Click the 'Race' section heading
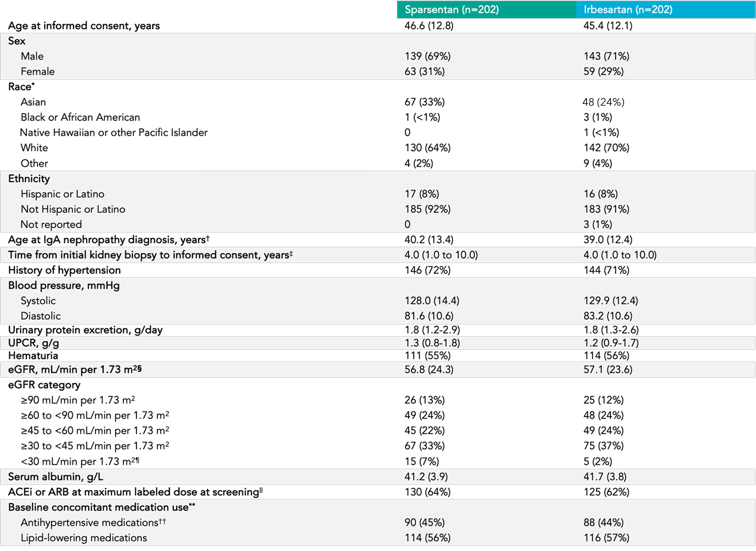Image resolution: width=756 pixels, height=551 pixels. (21, 87)
